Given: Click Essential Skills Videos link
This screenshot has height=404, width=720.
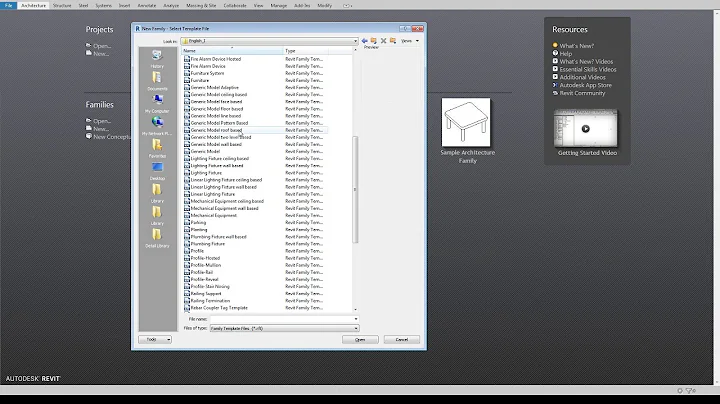Looking at the screenshot, I should coord(588,69).
